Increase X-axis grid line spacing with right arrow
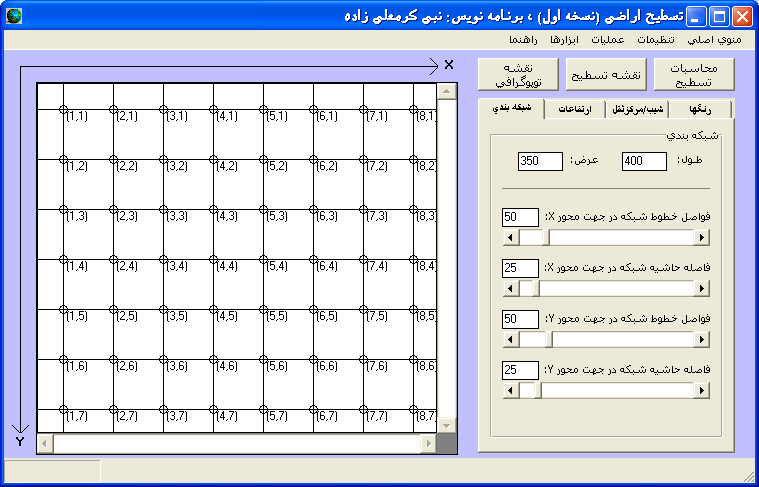This screenshot has width=759, height=487. 701,238
